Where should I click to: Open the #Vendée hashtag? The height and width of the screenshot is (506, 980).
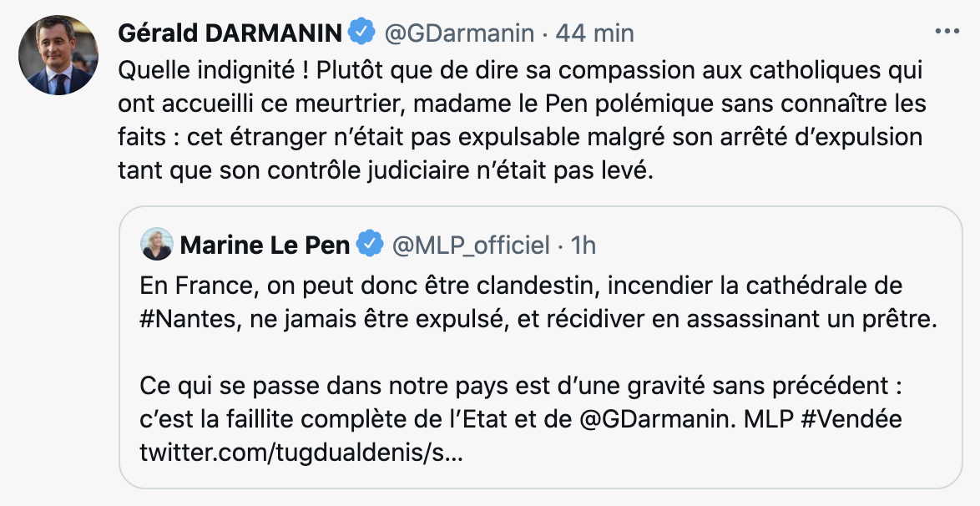(851, 419)
